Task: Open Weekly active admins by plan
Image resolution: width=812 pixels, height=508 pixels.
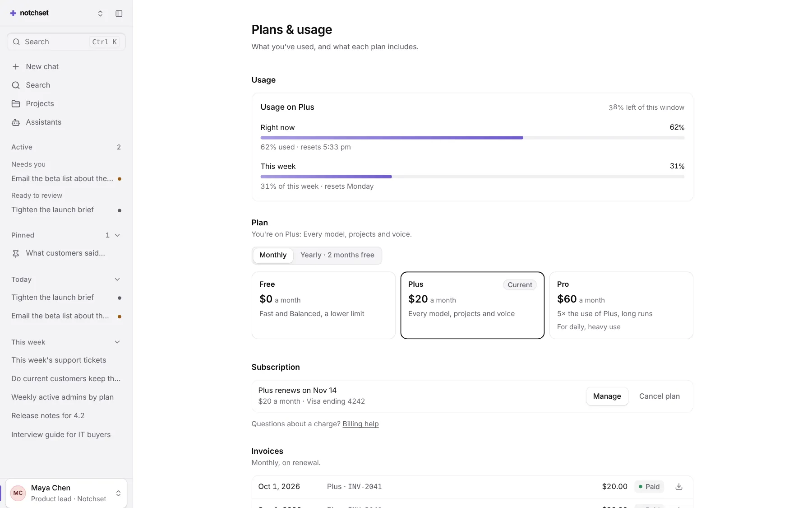Action: pyautogui.click(x=66, y=397)
